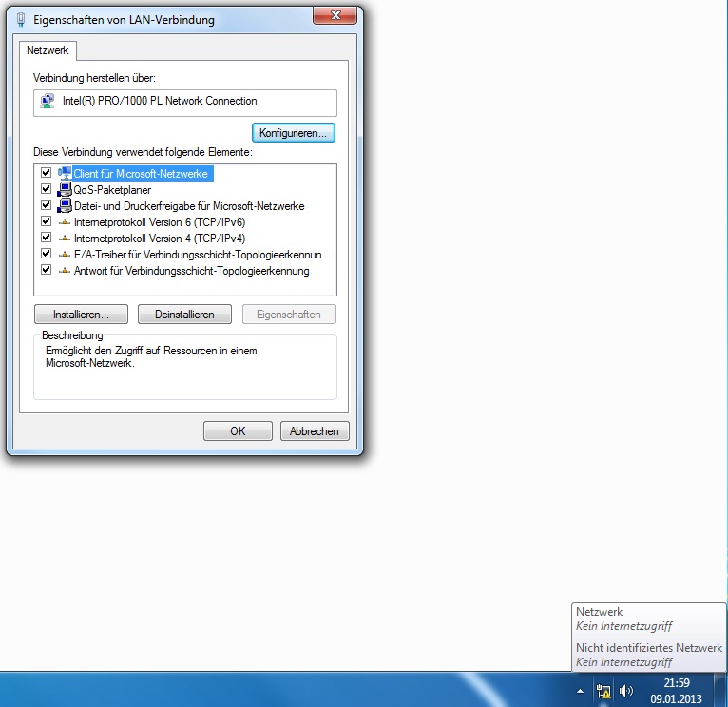Click the taskbar clock 21:59
Screen dimensions: 728x707
click(677, 683)
